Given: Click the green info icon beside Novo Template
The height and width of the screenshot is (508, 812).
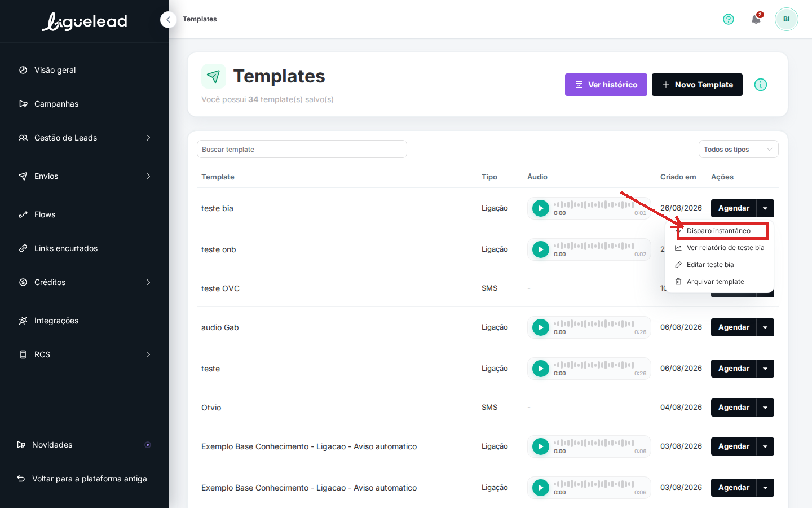Looking at the screenshot, I should [761, 85].
